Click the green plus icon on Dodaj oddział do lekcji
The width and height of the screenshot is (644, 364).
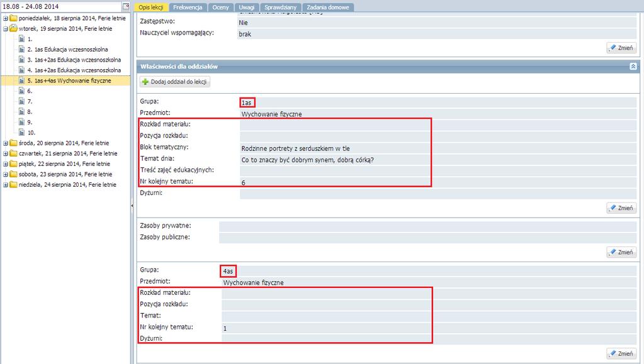coord(145,82)
